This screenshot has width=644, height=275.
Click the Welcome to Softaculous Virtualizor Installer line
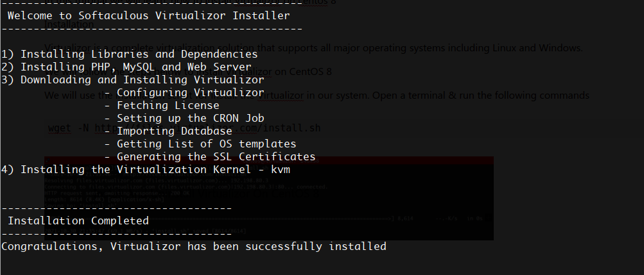click(148, 15)
